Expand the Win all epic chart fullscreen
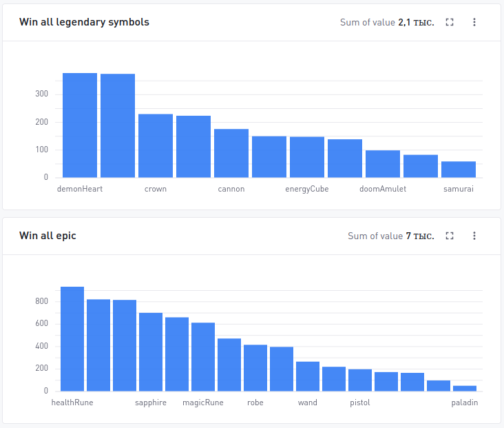 [450, 236]
